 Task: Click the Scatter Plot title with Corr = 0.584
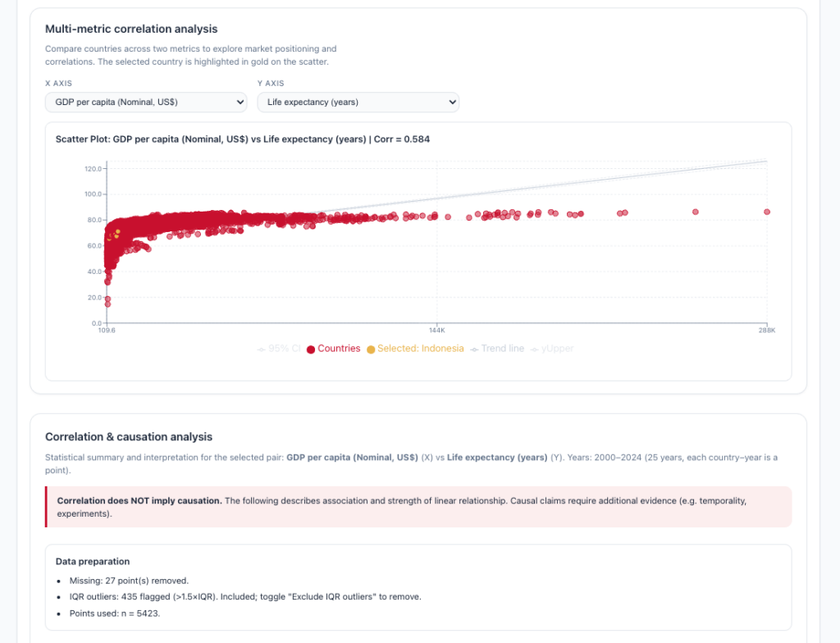[x=243, y=139]
